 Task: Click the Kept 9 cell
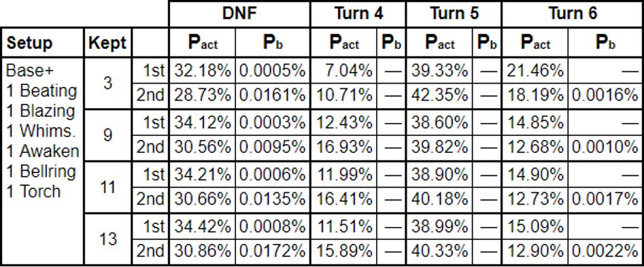107,135
